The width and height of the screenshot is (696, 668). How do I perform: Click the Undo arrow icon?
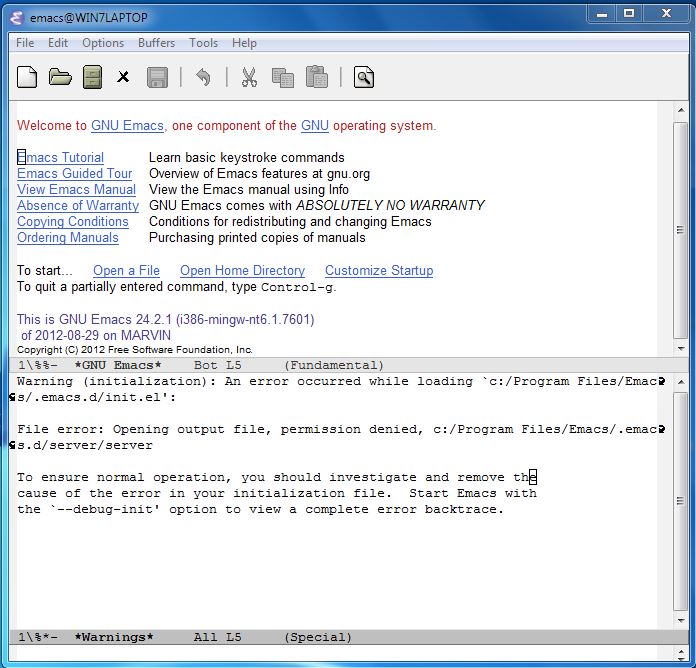(x=203, y=77)
